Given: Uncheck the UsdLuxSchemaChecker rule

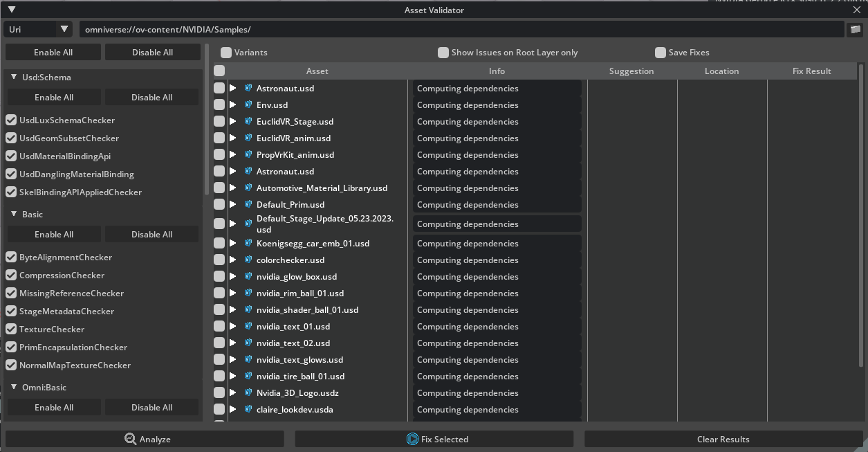Looking at the screenshot, I should (x=11, y=120).
